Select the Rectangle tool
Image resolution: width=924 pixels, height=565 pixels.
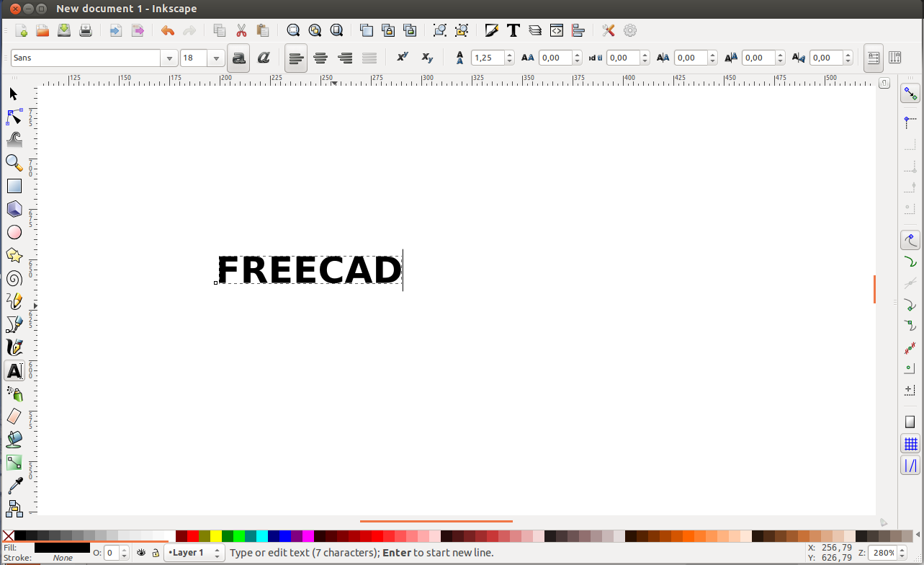[x=14, y=186]
